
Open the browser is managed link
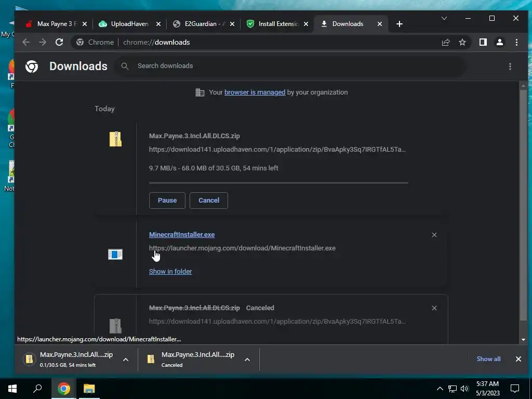click(255, 92)
